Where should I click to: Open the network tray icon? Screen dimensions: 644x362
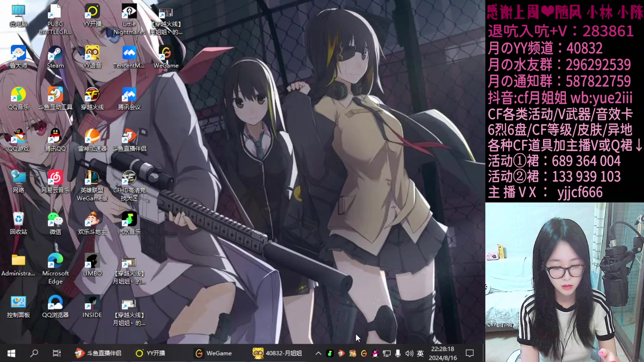(x=387, y=353)
